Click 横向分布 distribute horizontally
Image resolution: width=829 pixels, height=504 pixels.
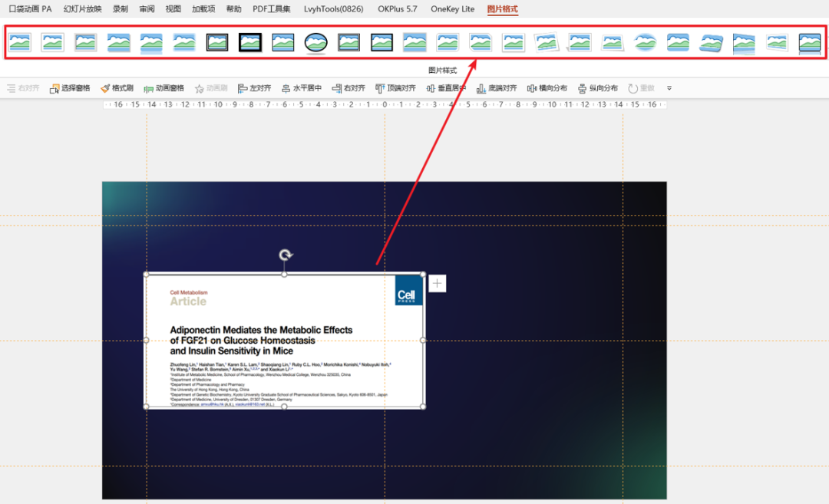coord(547,88)
